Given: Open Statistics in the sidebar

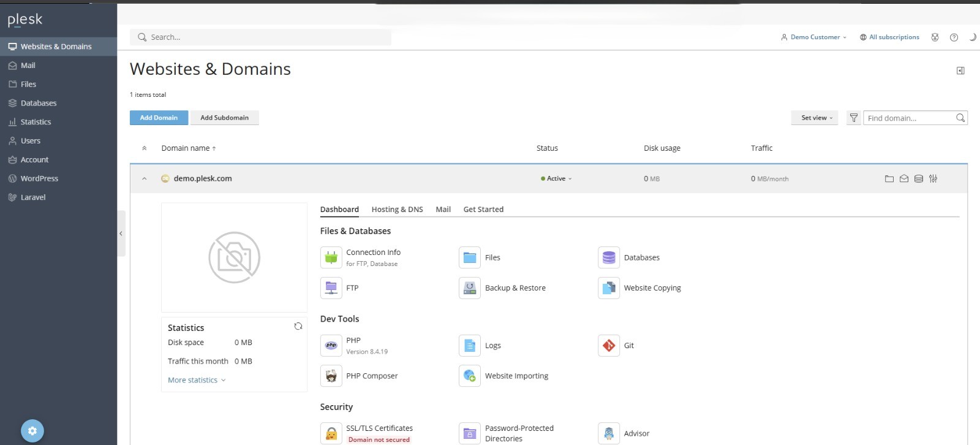Looking at the screenshot, I should tap(58, 122).
